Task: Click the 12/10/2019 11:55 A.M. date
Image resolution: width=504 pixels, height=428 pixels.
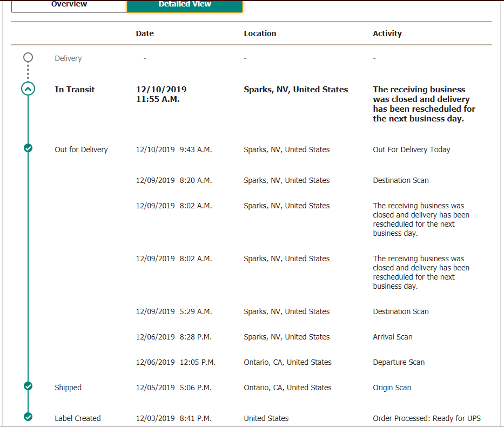Action: tap(161, 94)
